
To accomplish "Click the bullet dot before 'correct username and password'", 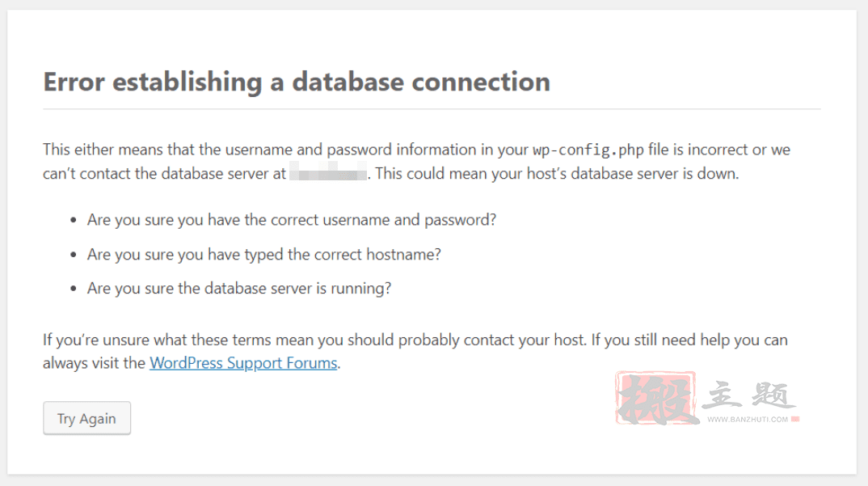I will tap(73, 221).
